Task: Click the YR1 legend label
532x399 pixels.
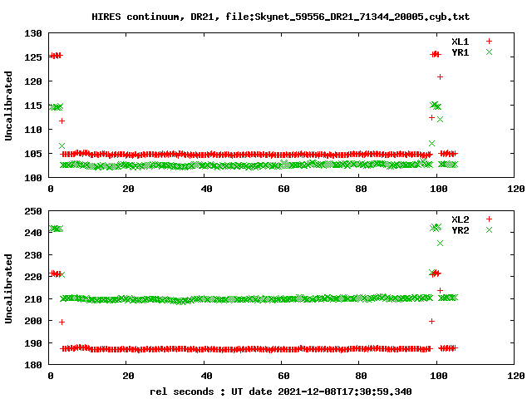Action: [x=460, y=52]
